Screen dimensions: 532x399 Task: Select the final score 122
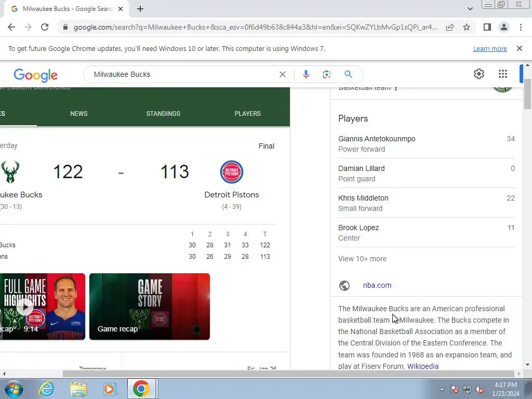(68, 171)
